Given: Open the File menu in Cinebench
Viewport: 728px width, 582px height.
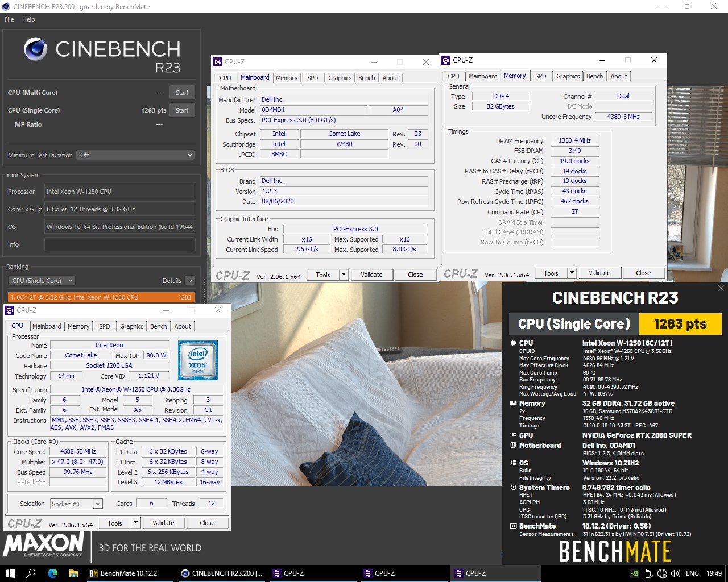Looking at the screenshot, I should [9, 19].
